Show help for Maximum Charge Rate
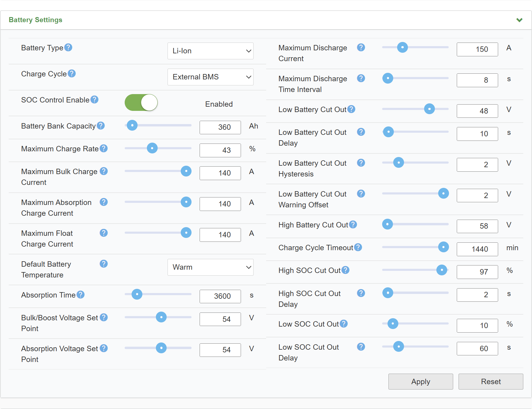This screenshot has height=409, width=532. (x=104, y=148)
